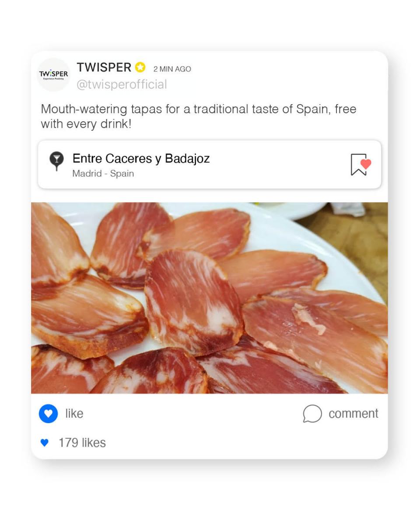Open the cured meat photo
The height and width of the screenshot is (525, 420).
(x=209, y=298)
